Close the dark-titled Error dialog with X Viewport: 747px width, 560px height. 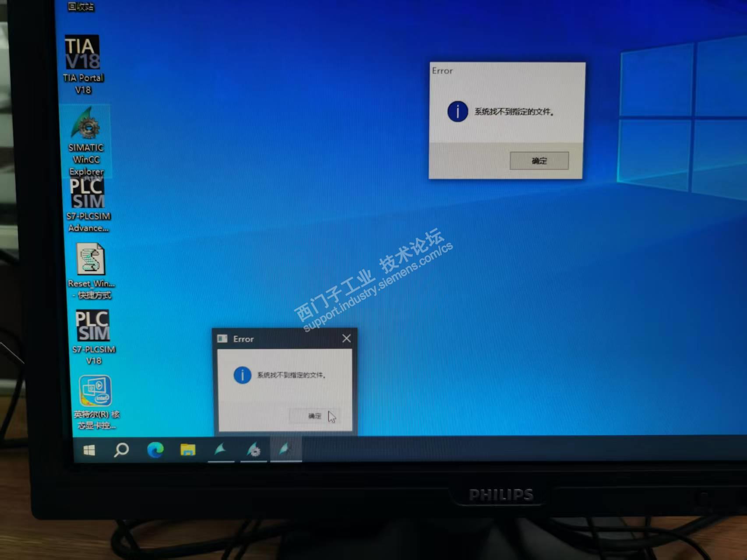click(x=346, y=338)
